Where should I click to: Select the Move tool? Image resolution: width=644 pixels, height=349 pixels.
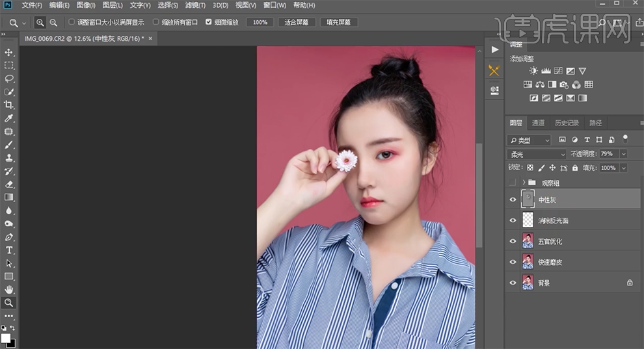[9, 52]
